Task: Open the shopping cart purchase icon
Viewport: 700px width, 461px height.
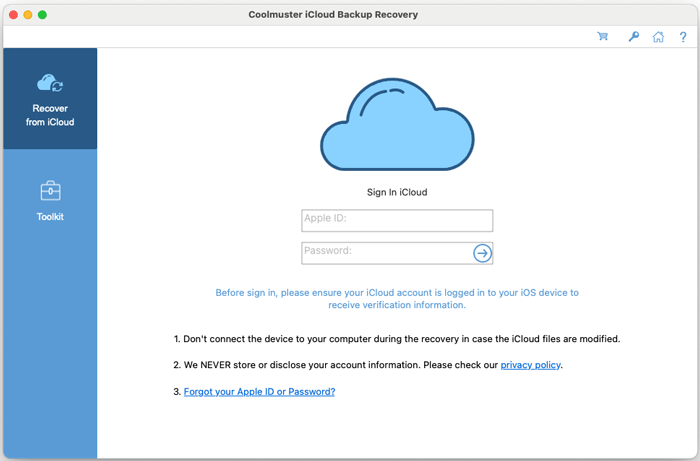Action: [603, 36]
